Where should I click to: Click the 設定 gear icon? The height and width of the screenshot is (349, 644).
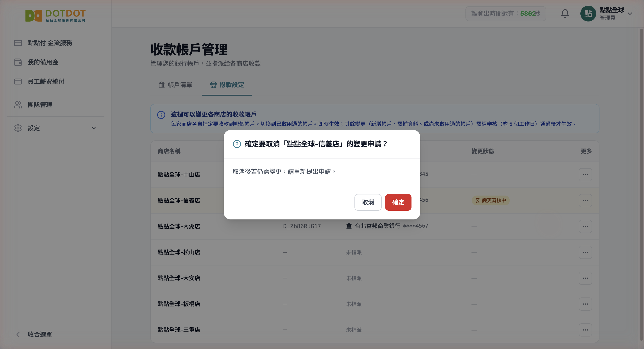(x=18, y=128)
